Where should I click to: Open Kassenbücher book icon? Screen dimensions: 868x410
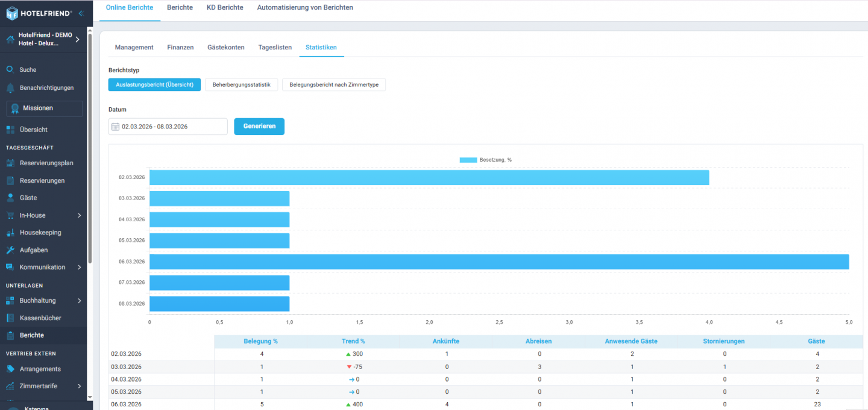click(10, 318)
